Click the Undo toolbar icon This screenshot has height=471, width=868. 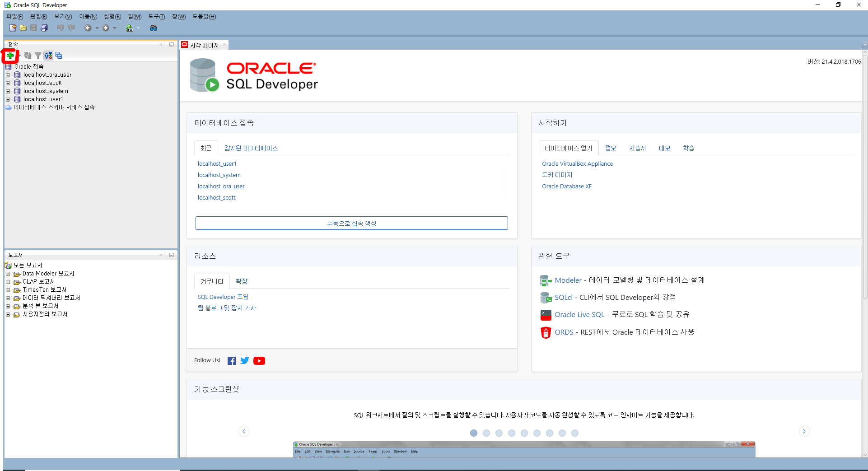click(61, 28)
